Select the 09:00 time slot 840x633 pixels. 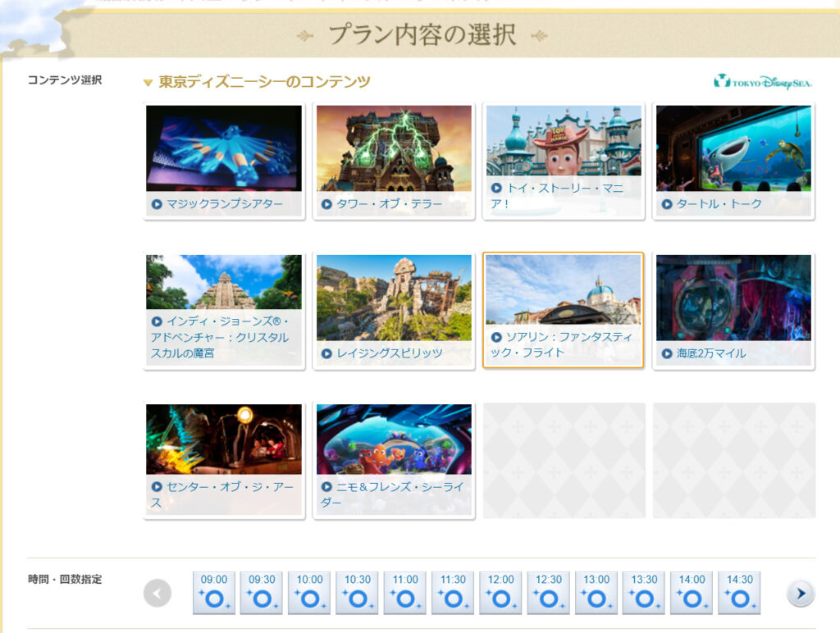coord(214,592)
